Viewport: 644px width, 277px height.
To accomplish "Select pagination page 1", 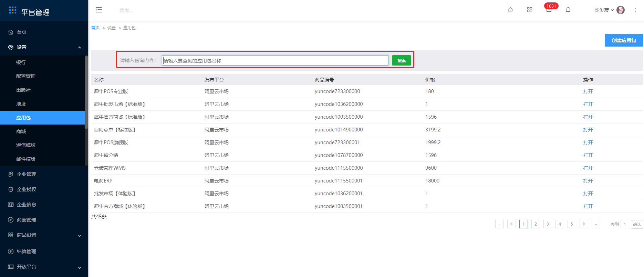I will click(523, 224).
